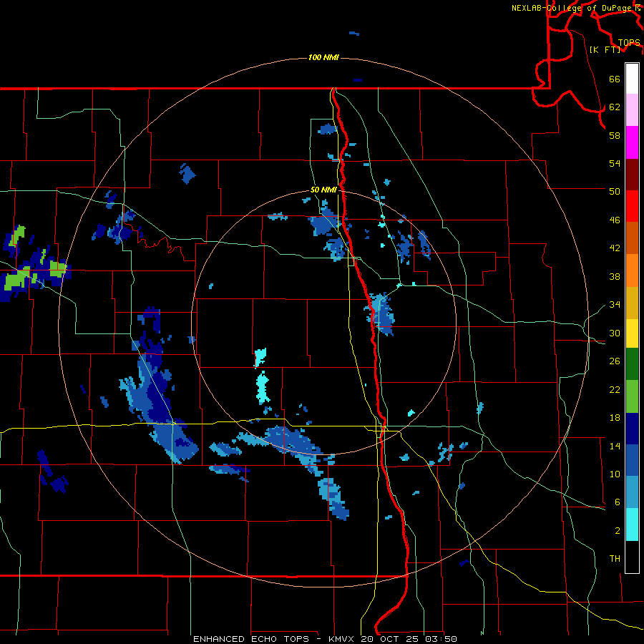The image size is (644, 644).
Task: Click the legend value '34'
Action: coord(615,304)
